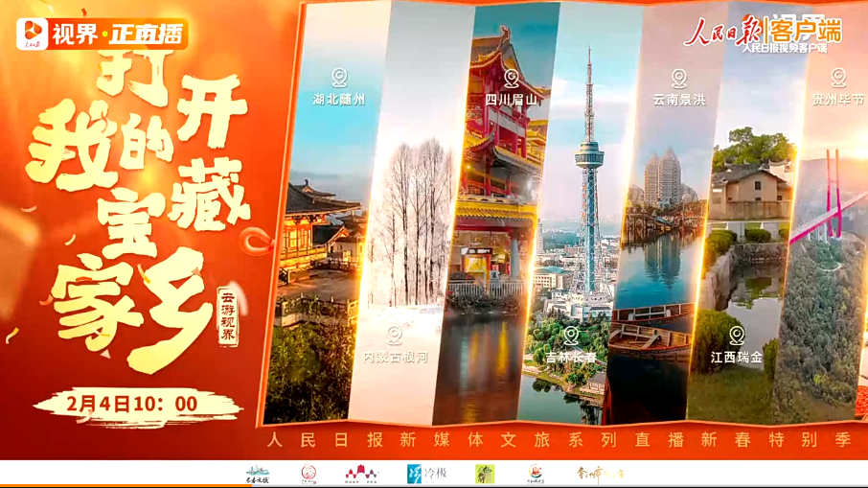
Task: Select the 湖北随州 scenery panel
Action: [x=321, y=240]
